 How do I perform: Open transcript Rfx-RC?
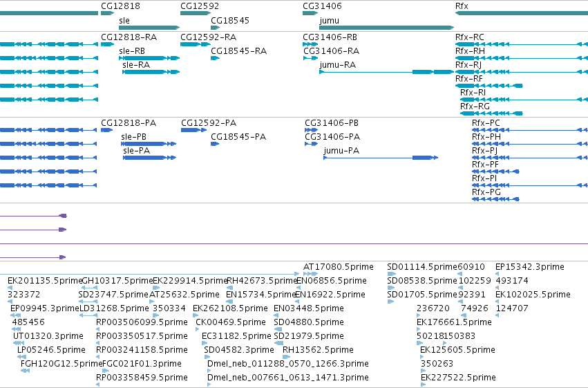tap(469, 37)
